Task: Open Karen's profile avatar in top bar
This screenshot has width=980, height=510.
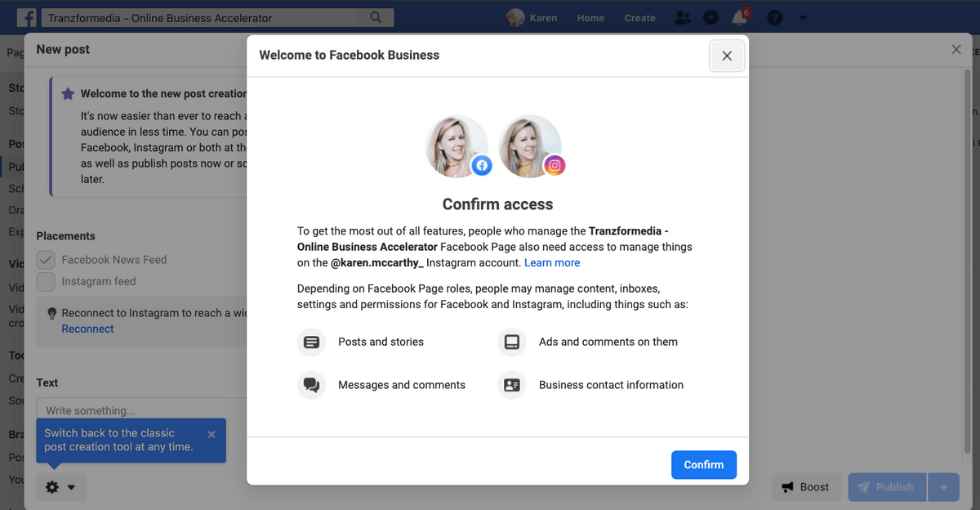Action: pyautogui.click(x=515, y=17)
